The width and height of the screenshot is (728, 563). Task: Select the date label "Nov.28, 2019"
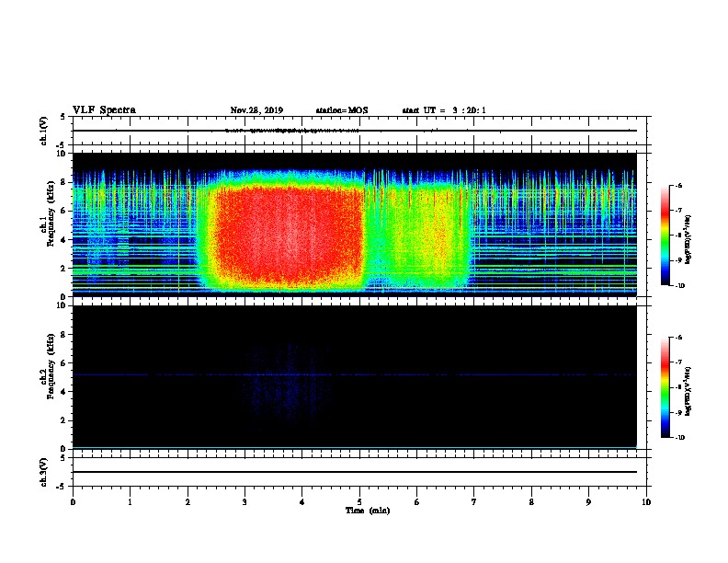(x=256, y=110)
